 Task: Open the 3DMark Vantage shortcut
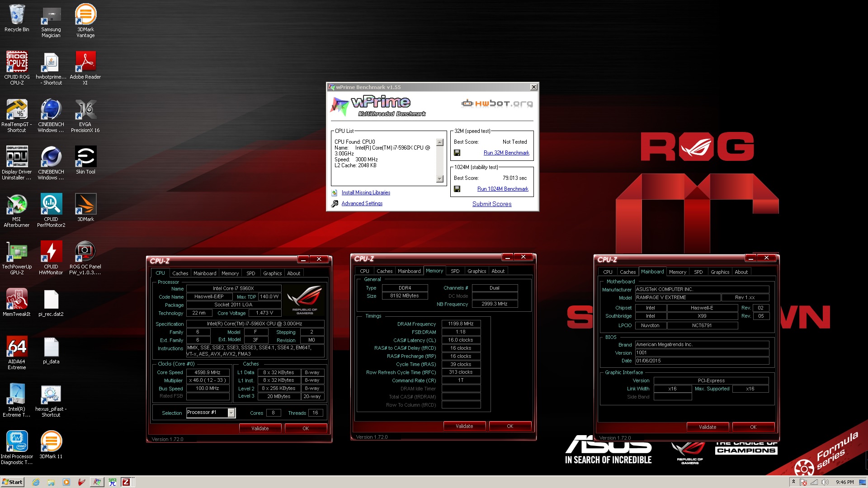[85, 21]
